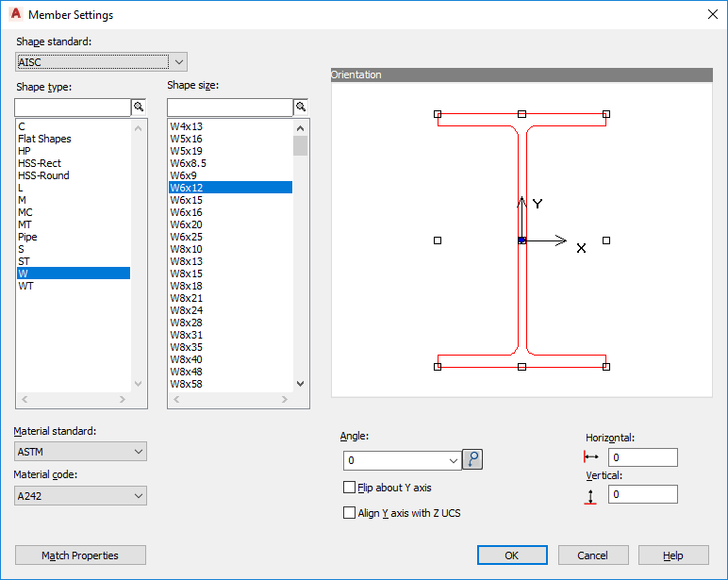728x580 pixels.
Task: Select shape type S
Action: pyautogui.click(x=74, y=249)
